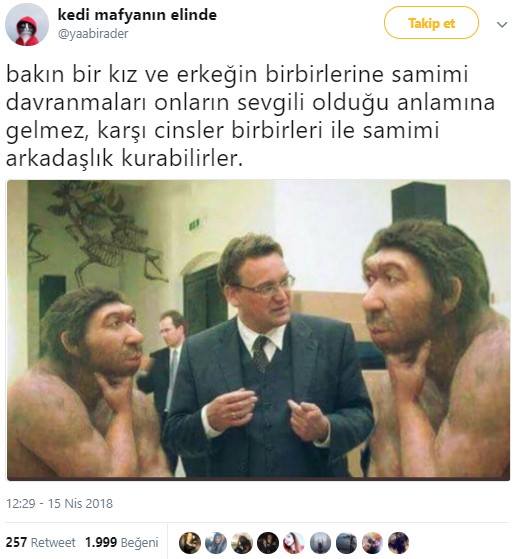
Task: View the 257 Retweet list
Action: (41, 542)
